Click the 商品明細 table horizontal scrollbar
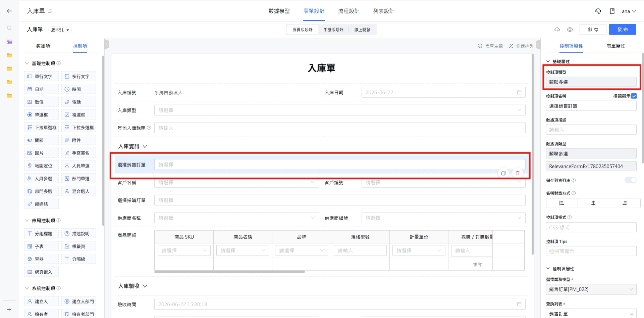644x318 pixels. (230, 272)
